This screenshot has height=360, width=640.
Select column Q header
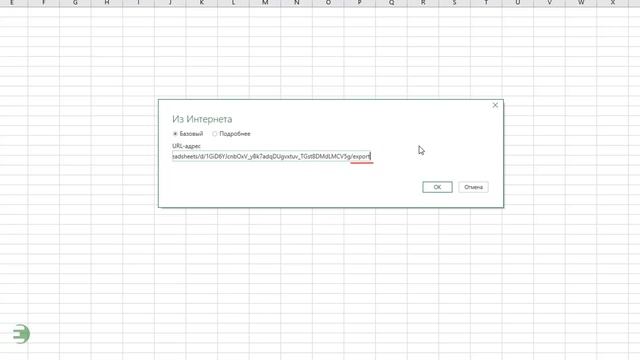point(391,3)
